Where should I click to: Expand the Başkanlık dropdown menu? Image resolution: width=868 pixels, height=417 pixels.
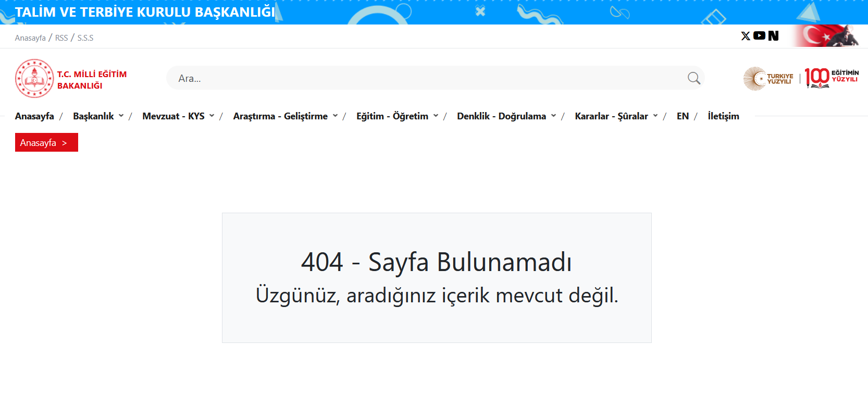(98, 116)
